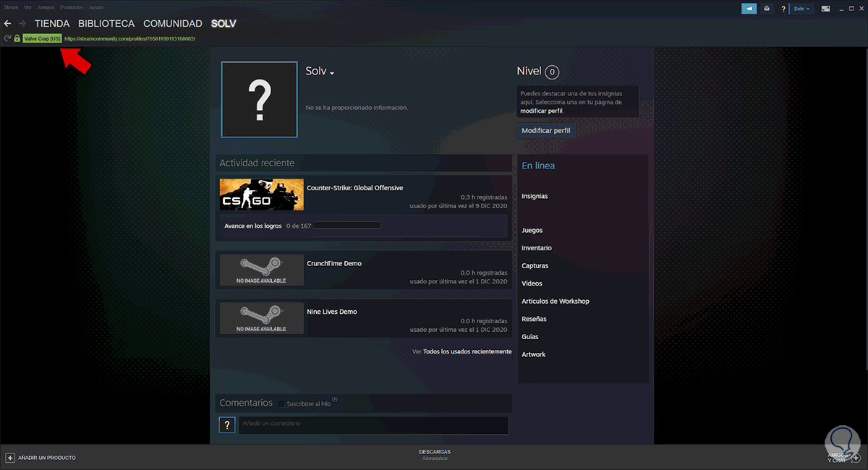
Task: Open the profile avatar picture
Action: (259, 99)
